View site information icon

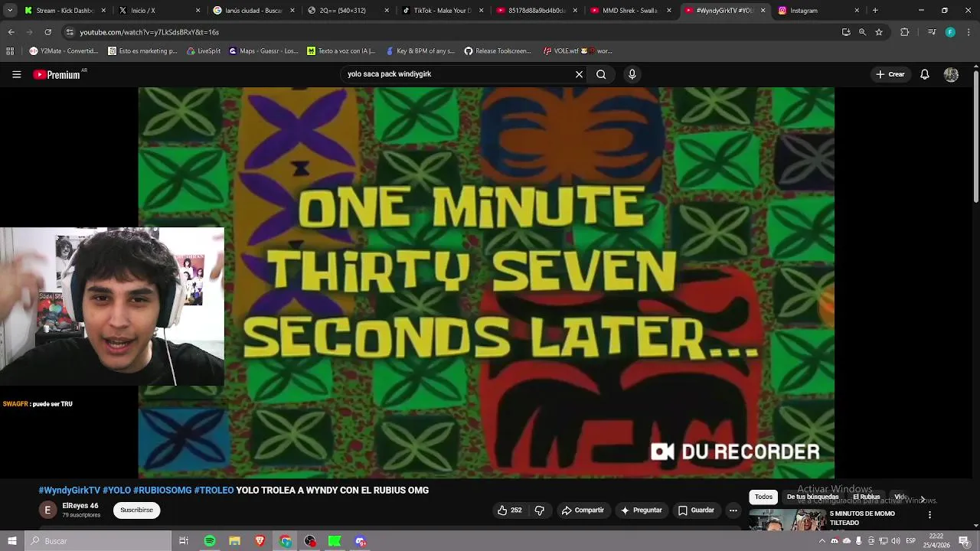click(x=70, y=32)
